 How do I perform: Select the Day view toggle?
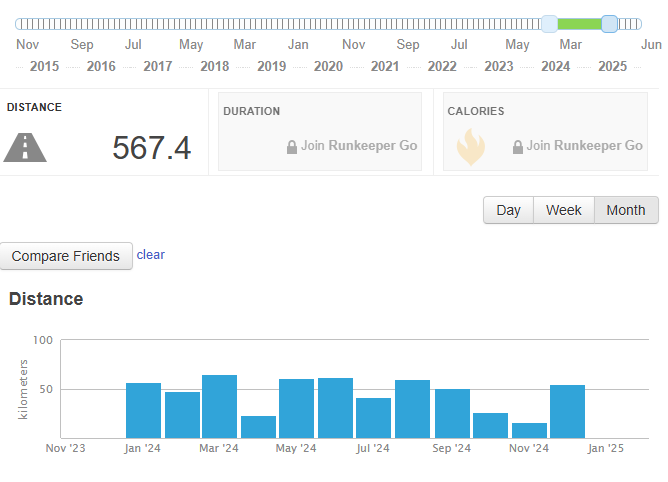(508, 210)
